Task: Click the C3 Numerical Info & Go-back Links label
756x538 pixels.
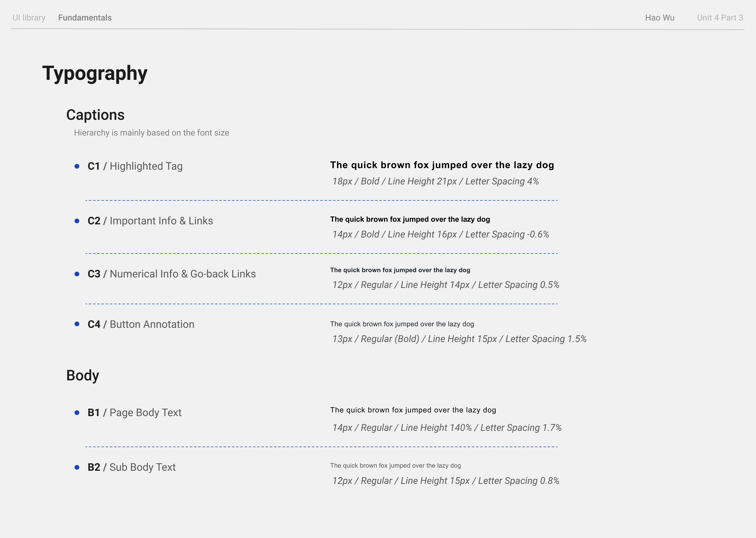Action: click(x=171, y=274)
